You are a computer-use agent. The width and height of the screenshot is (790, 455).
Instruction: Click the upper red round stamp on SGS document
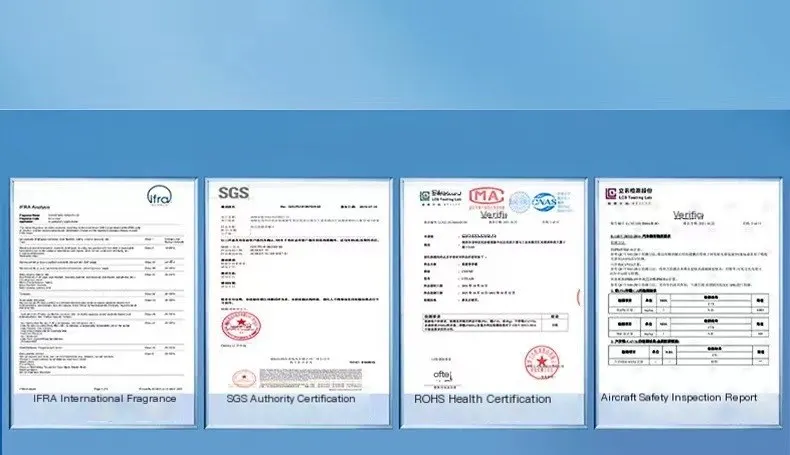pyautogui.click(x=241, y=326)
